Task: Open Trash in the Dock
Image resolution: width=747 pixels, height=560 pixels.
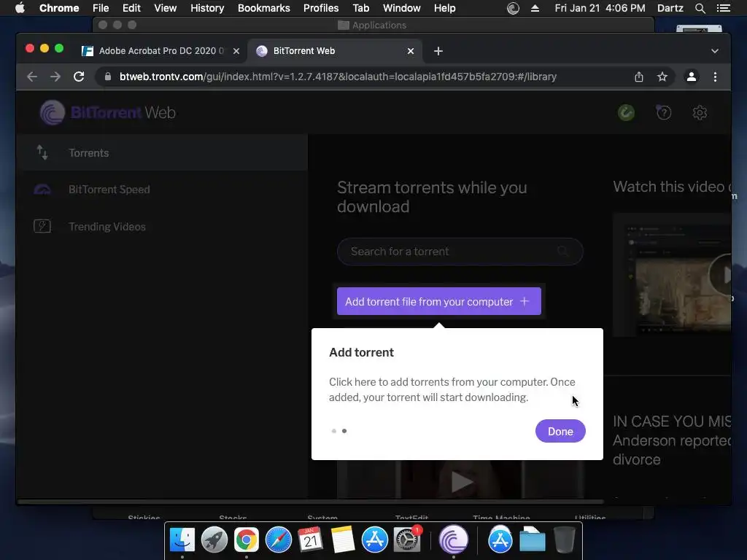Action: tap(565, 540)
